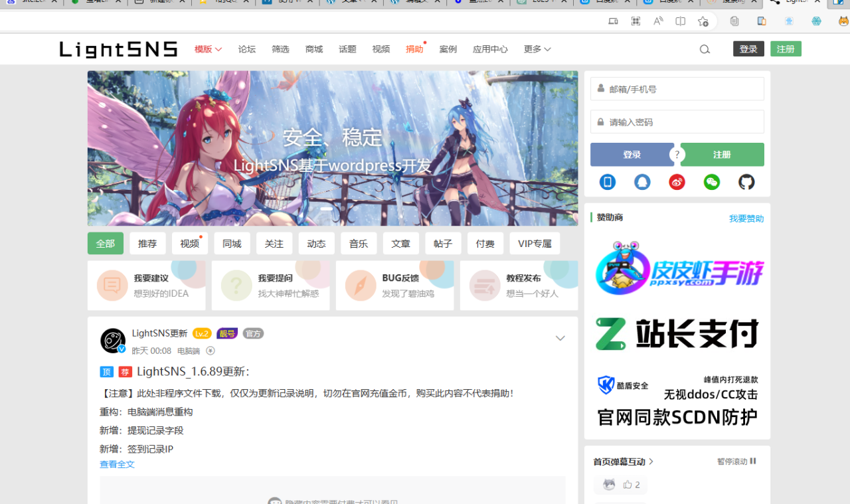Select the 音乐 feed tab

click(x=359, y=243)
